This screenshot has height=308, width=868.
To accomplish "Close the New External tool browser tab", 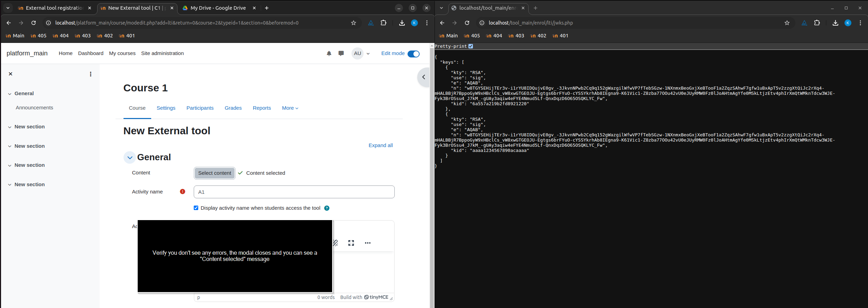I will (172, 8).
